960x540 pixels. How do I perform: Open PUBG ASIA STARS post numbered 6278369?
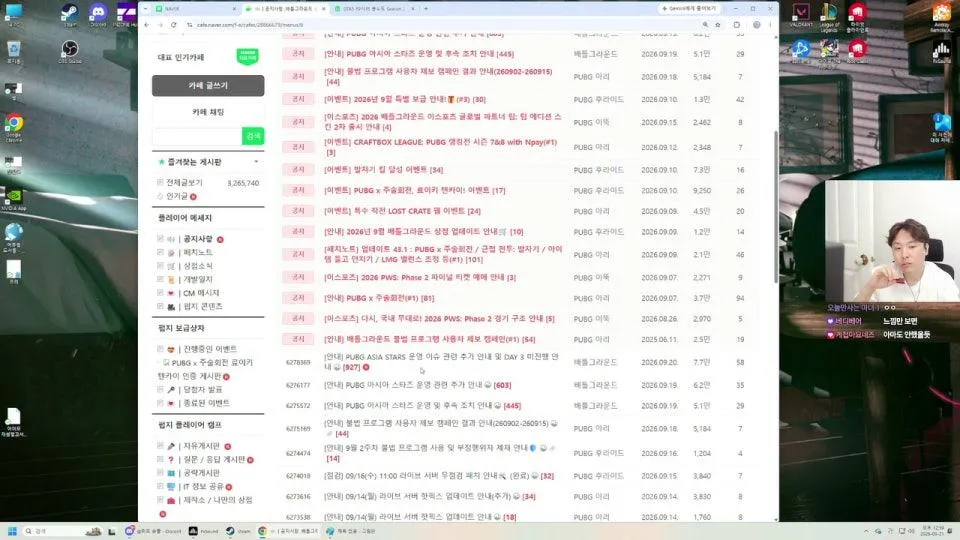coord(441,361)
